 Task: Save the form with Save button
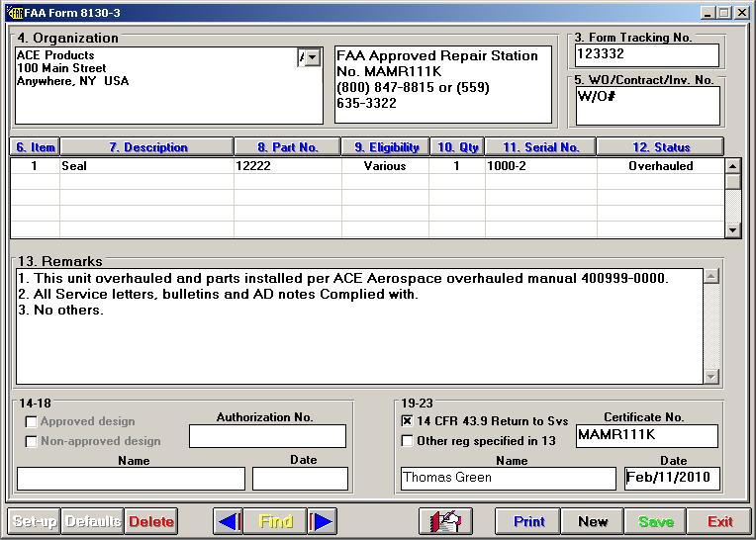click(x=655, y=521)
